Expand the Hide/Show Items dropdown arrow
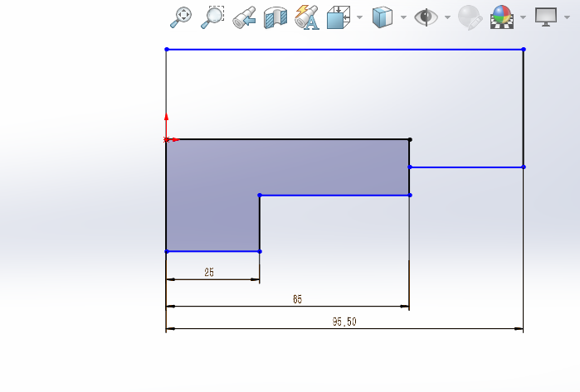 447,17
